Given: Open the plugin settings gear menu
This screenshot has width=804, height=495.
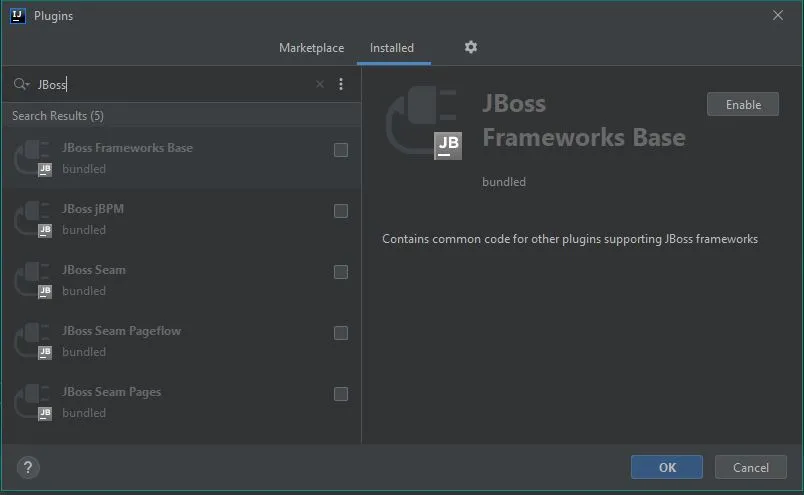Looking at the screenshot, I should [x=471, y=47].
